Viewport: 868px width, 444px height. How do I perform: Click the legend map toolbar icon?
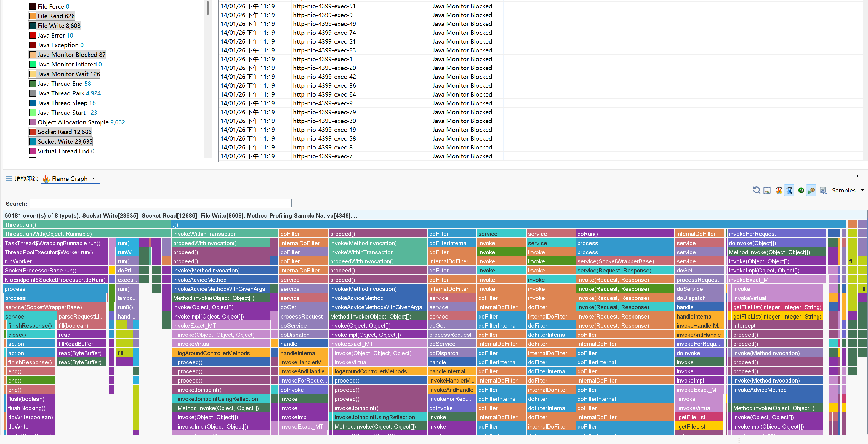[767, 190]
